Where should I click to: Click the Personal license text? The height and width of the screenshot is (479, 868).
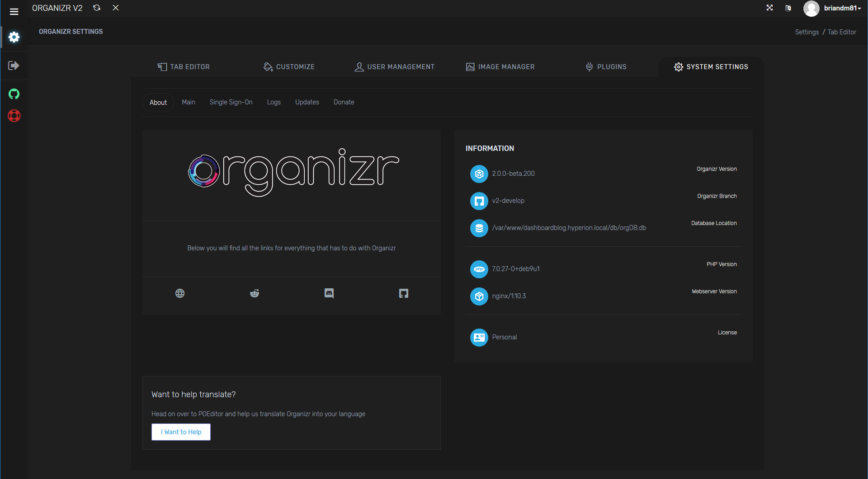tap(505, 337)
